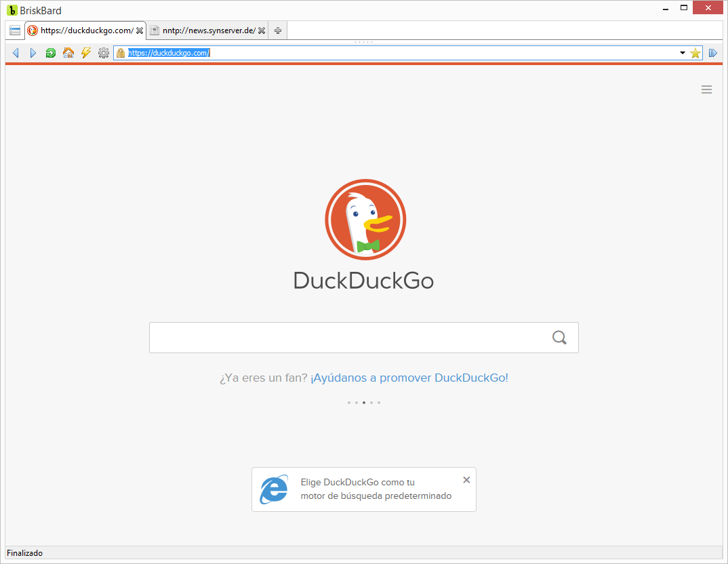Screen dimensions: 728x564
Task: Click the lightning bolt toolbar icon
Action: click(x=86, y=53)
